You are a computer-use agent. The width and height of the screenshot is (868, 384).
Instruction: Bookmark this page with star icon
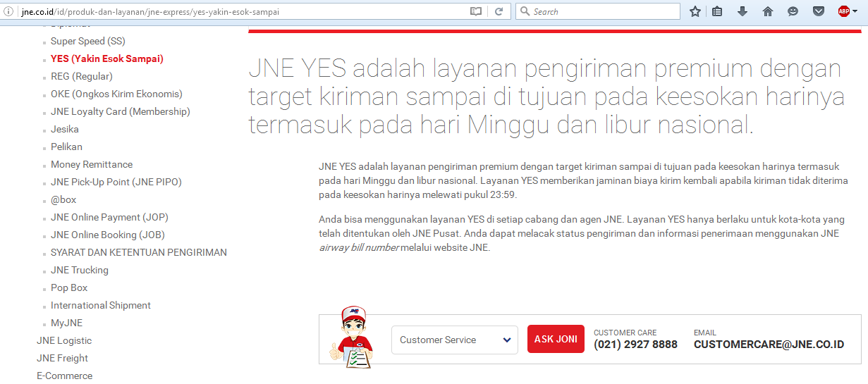[x=695, y=11]
